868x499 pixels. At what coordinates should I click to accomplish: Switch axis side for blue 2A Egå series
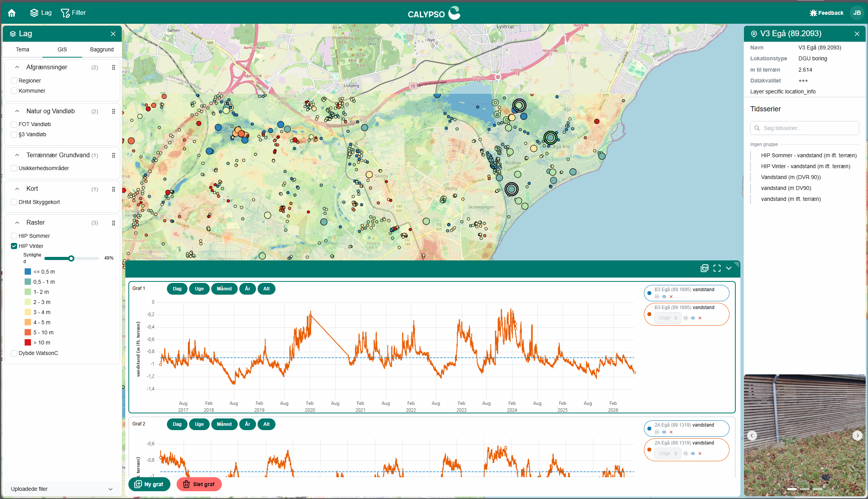click(657, 432)
